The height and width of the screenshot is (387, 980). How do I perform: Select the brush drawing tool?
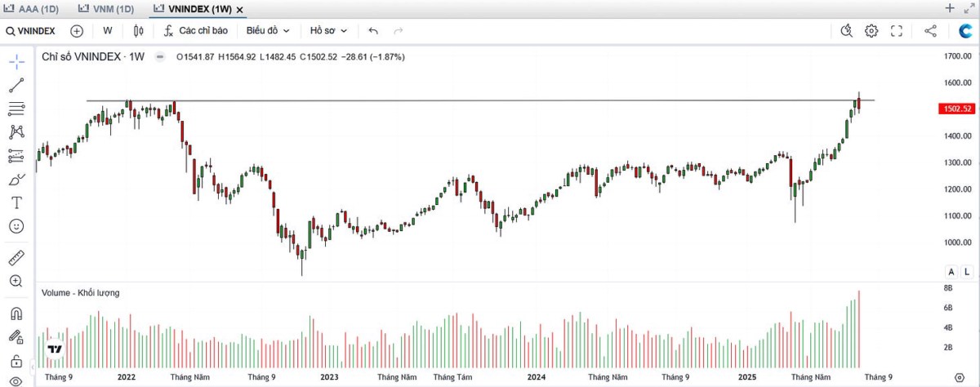(x=16, y=179)
